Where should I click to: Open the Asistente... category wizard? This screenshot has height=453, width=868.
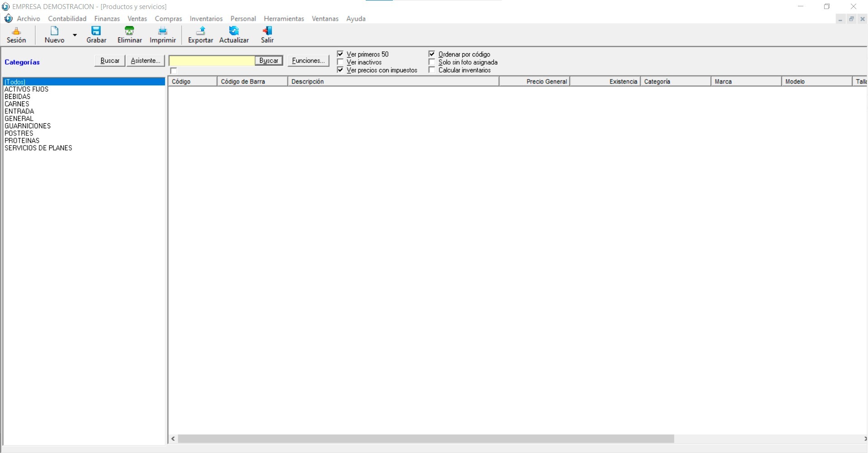(x=145, y=61)
